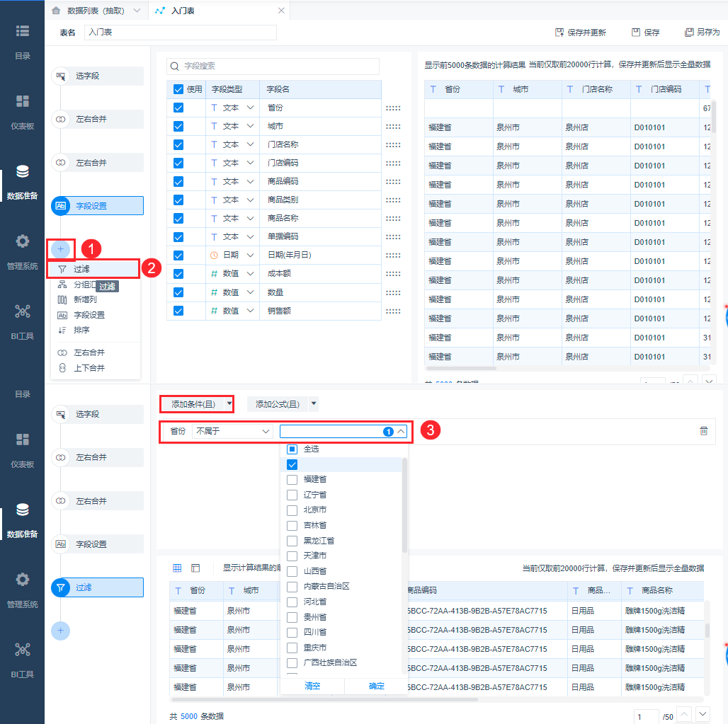The image size is (728, 724).
Task: Click the 表名 input containing 入门表
Action: [x=181, y=32]
